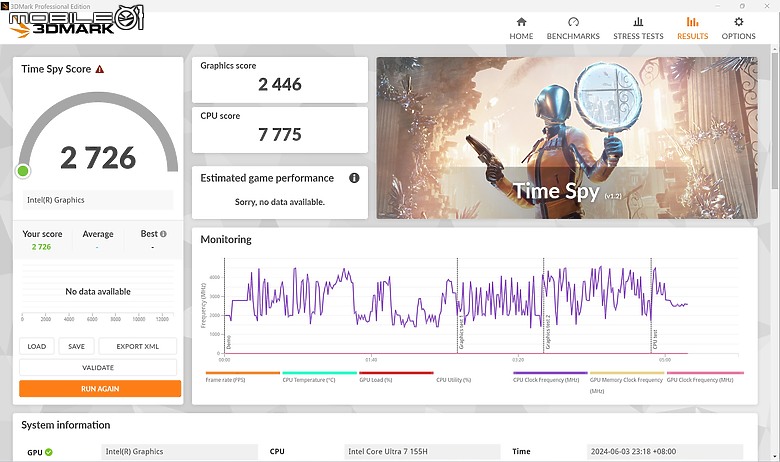Click the GPU Intel(R) Graphics system info field
This screenshot has width=780, height=462.
point(179,452)
